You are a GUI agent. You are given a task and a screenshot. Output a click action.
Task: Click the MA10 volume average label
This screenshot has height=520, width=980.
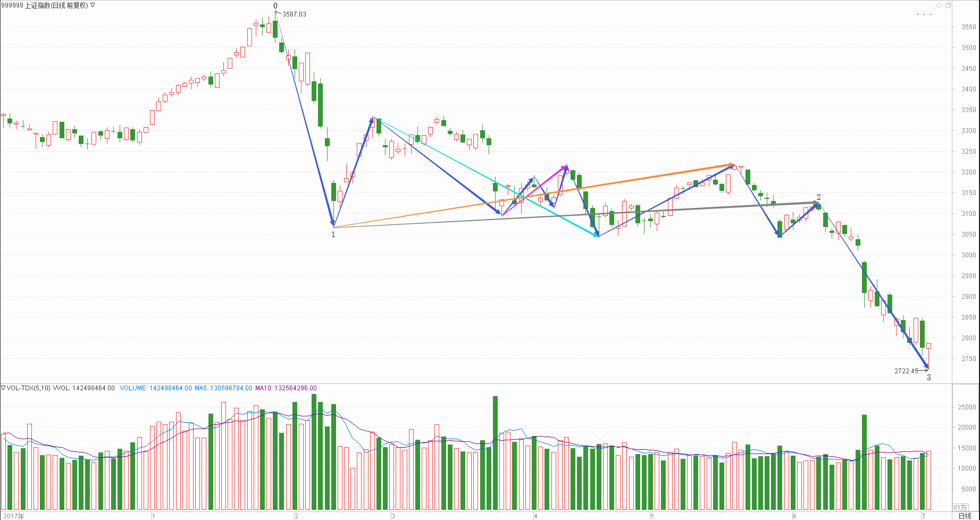[286, 388]
